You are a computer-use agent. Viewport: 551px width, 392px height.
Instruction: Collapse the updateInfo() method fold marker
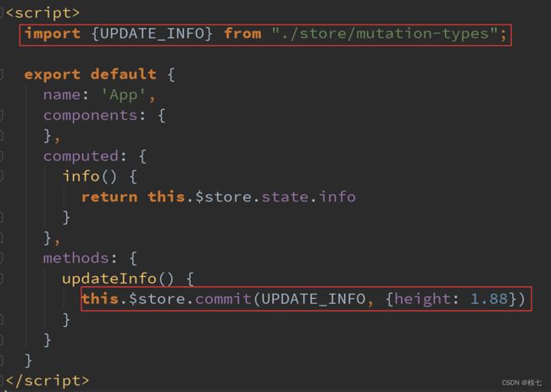3,278
